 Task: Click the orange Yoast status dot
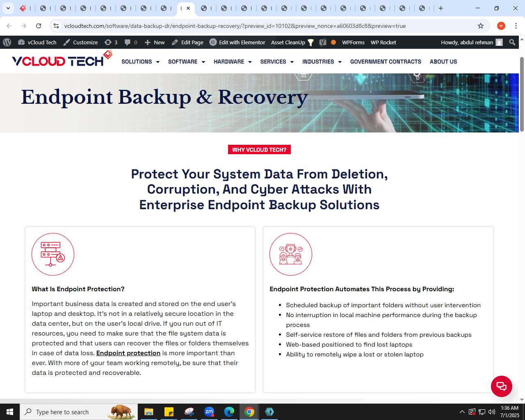coord(333,42)
